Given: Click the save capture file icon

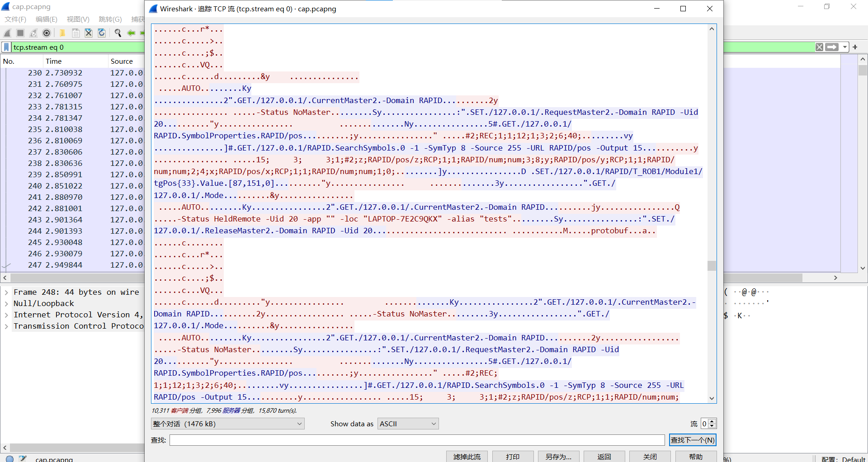Looking at the screenshot, I should [75, 33].
